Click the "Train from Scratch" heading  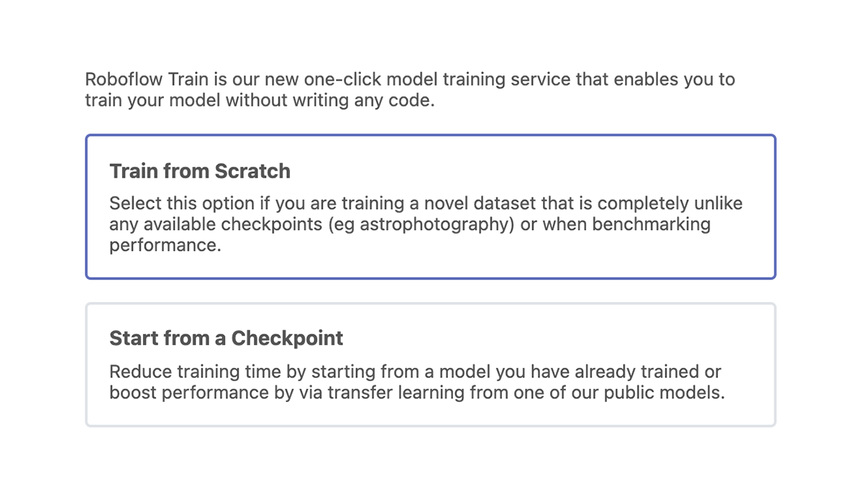[x=200, y=171]
